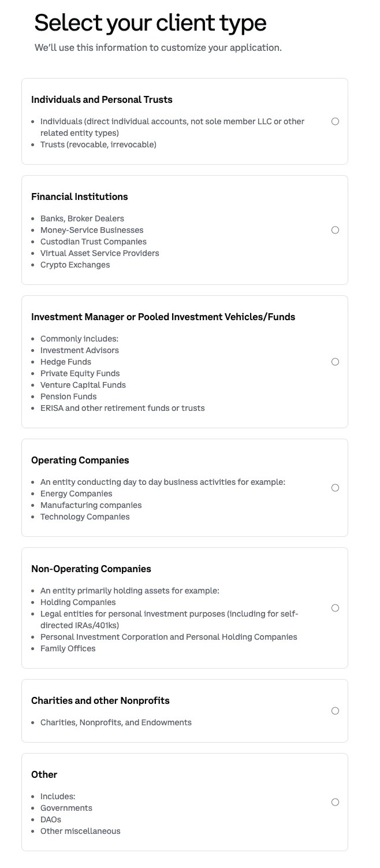
Task: Select the Charities and other Nonprofits radio
Action: tap(335, 711)
